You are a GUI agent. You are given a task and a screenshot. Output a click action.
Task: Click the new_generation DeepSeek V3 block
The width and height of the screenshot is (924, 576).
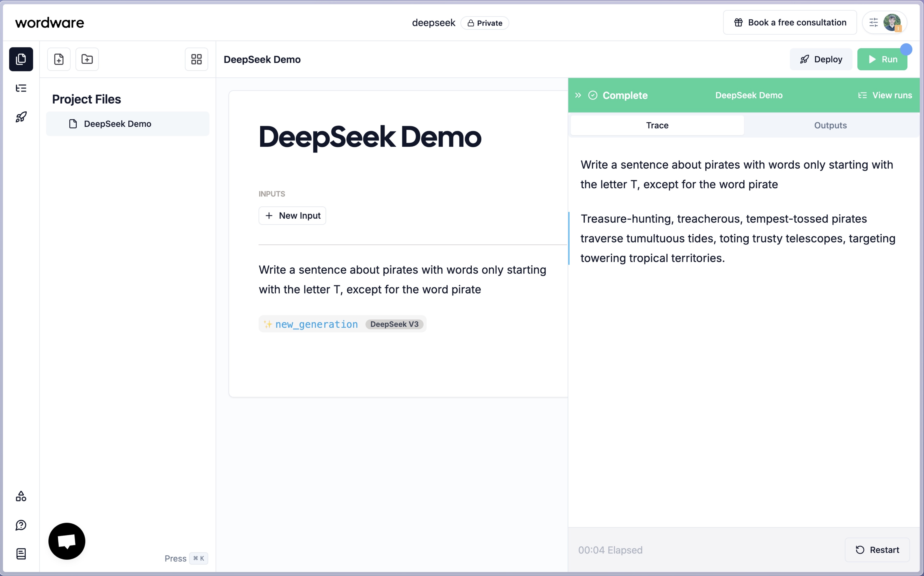coord(342,324)
